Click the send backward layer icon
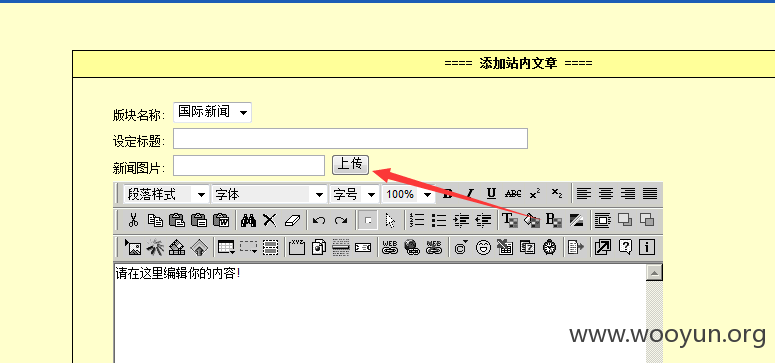775x363 pixels. click(x=646, y=220)
